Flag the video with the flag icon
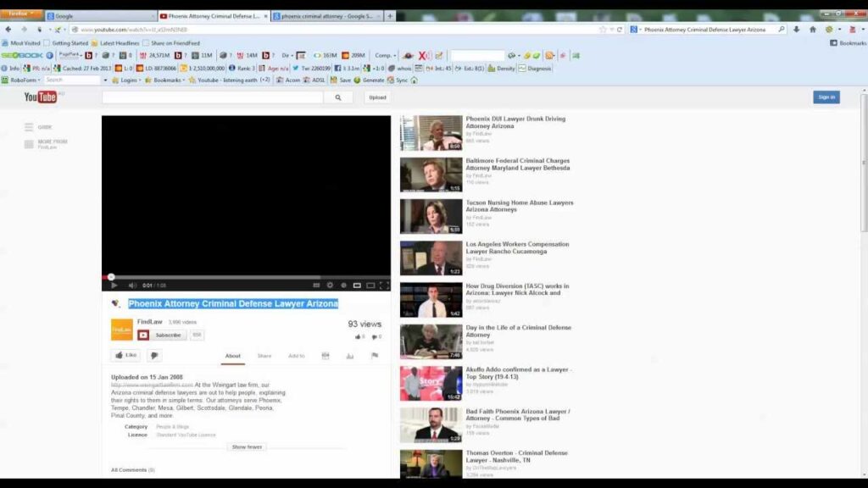The height and width of the screenshot is (488, 868). pyautogui.click(x=375, y=356)
